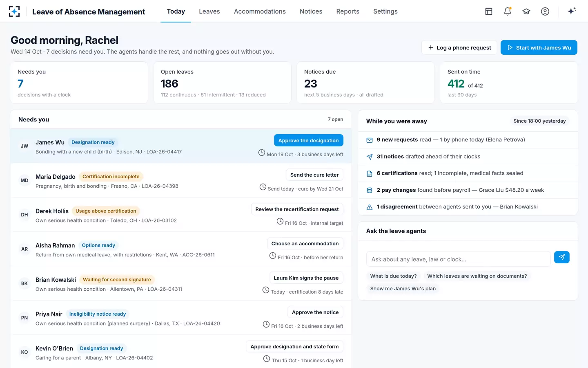Click database icon beside 2 pay changes

click(370, 190)
